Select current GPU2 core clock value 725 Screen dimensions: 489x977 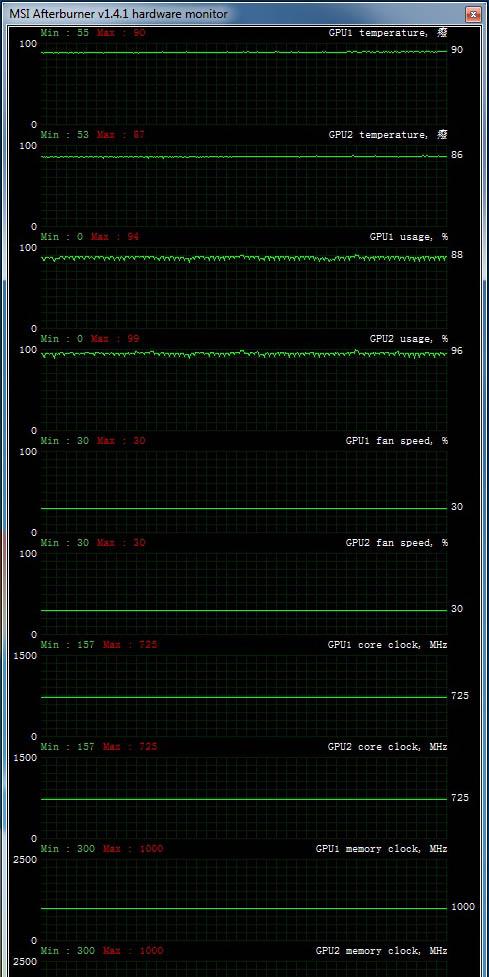(x=460, y=798)
